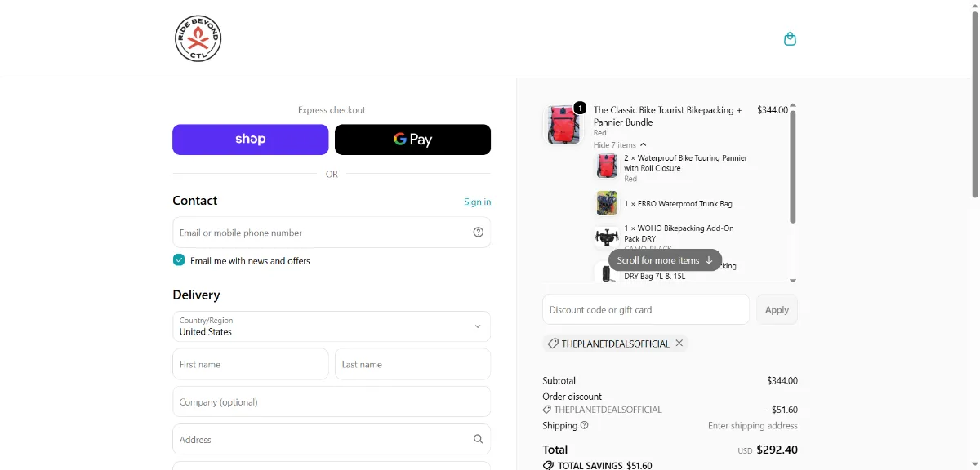
Task: Click the red pannier bundle product image
Action: point(563,125)
